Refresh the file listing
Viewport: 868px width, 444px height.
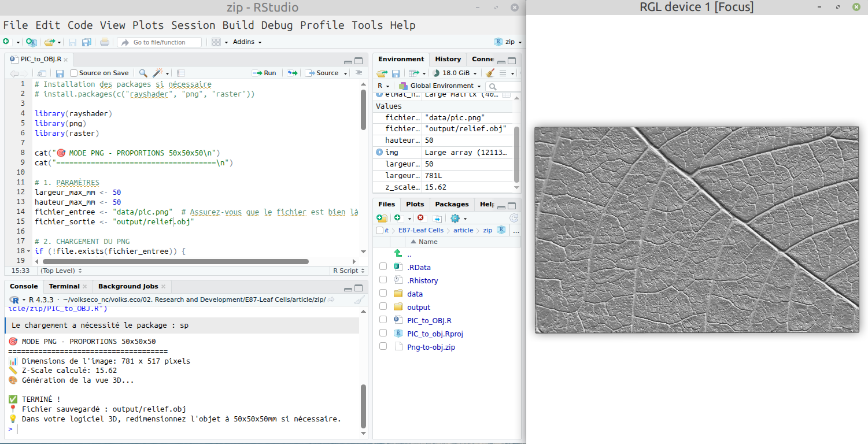pyautogui.click(x=514, y=218)
